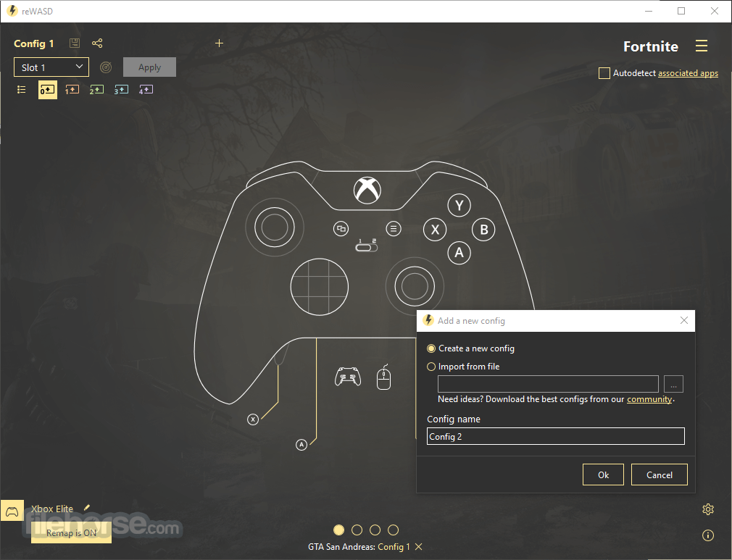Image resolution: width=732 pixels, height=560 pixels.
Task: Select the X face button on controller
Action: (x=435, y=230)
